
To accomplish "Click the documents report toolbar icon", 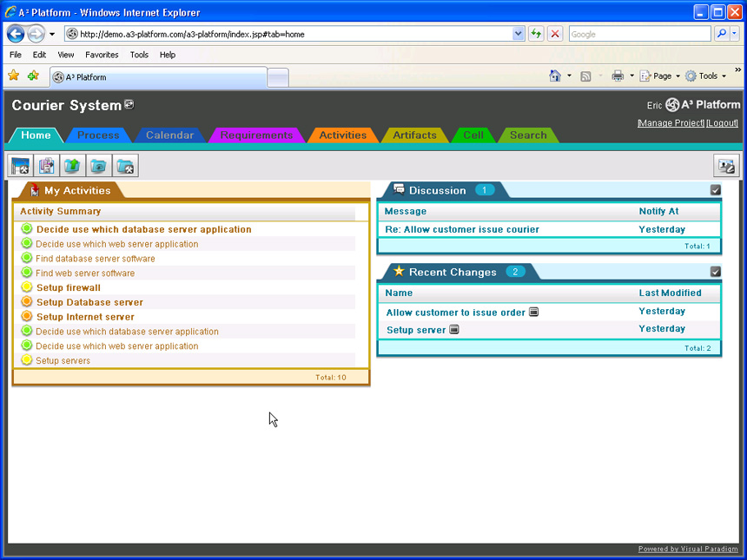I will click(x=46, y=166).
